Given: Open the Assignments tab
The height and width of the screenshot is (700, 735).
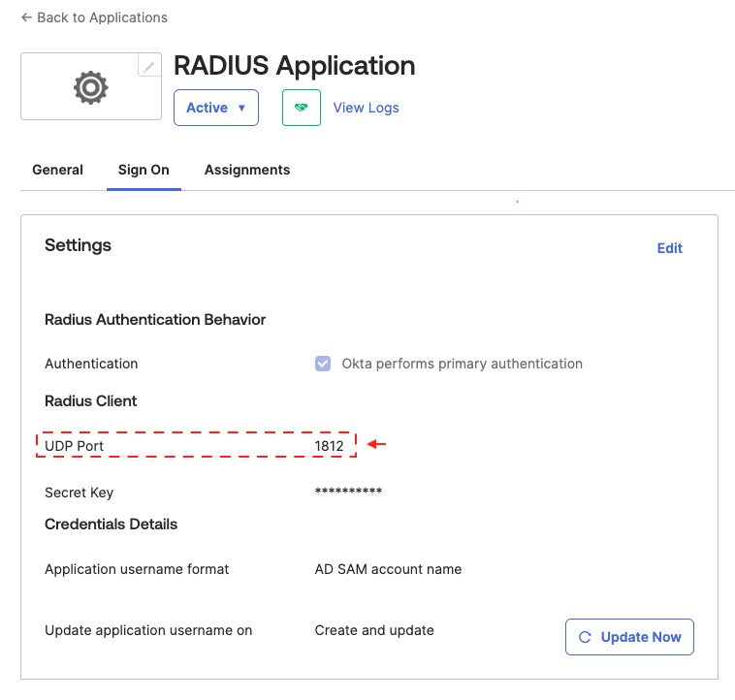Looking at the screenshot, I should tap(247, 170).
